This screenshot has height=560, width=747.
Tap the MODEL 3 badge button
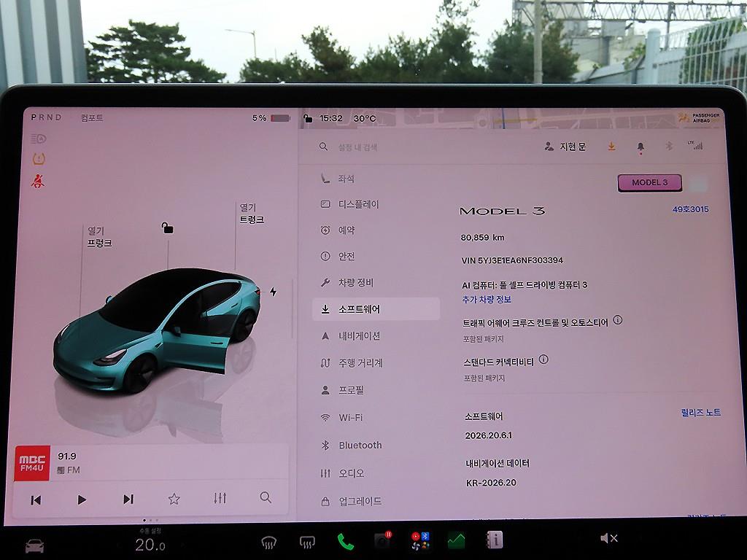pyautogui.click(x=650, y=183)
